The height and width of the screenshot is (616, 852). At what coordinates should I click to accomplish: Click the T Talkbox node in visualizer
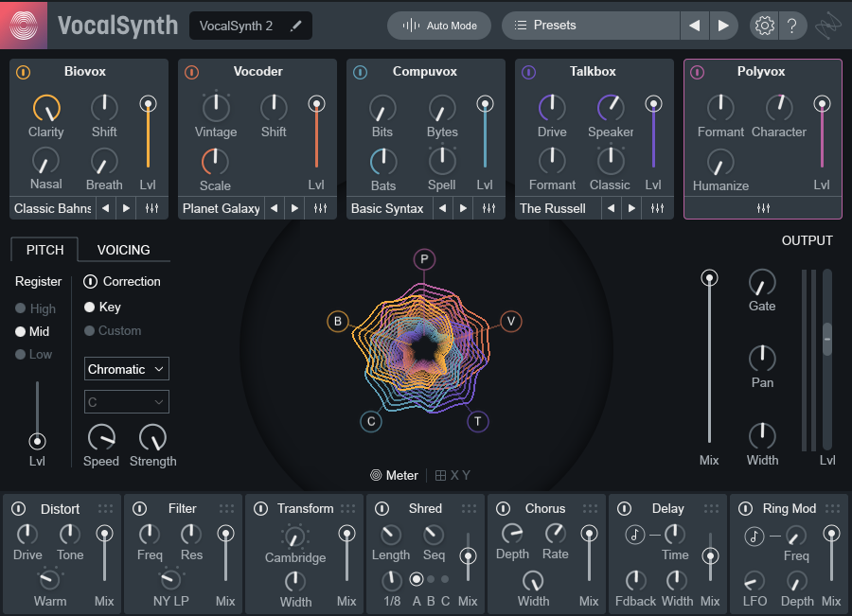(x=478, y=421)
